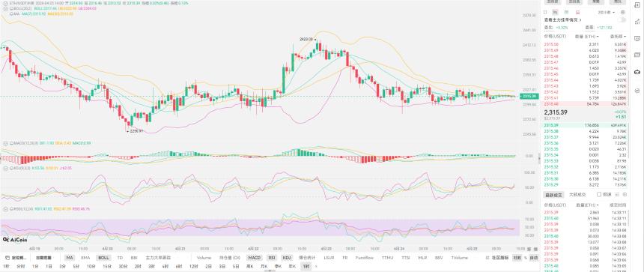Enable the EMA indicator

85,258
